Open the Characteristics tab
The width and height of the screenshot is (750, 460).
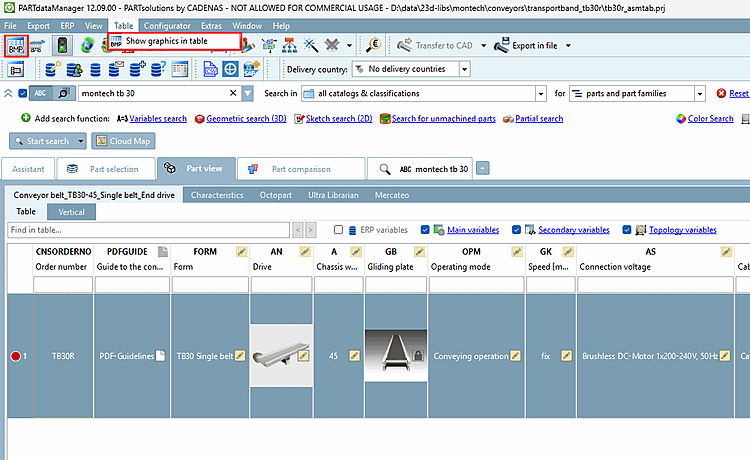click(x=217, y=195)
